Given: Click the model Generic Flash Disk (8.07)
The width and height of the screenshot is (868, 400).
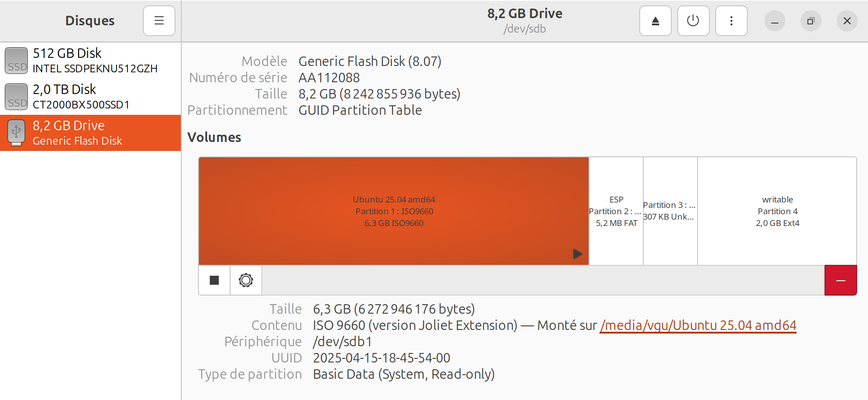Looking at the screenshot, I should pyautogui.click(x=370, y=61).
